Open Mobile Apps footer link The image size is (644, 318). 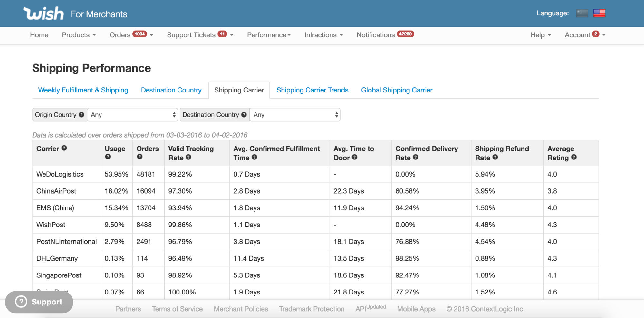[x=416, y=309]
